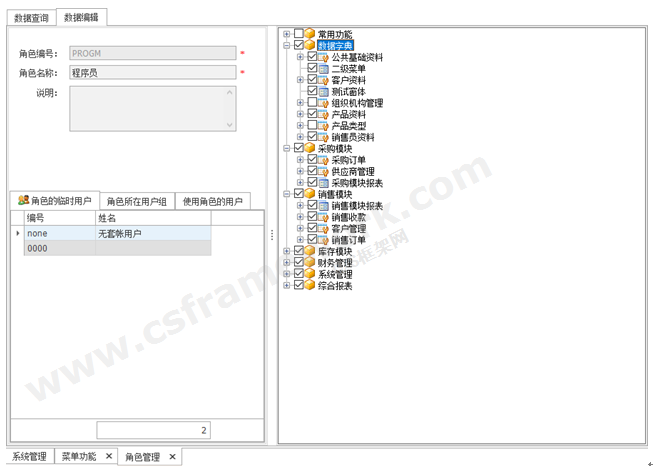Click the 销售收款 form icon
653x466 pixels.
pos(323,217)
